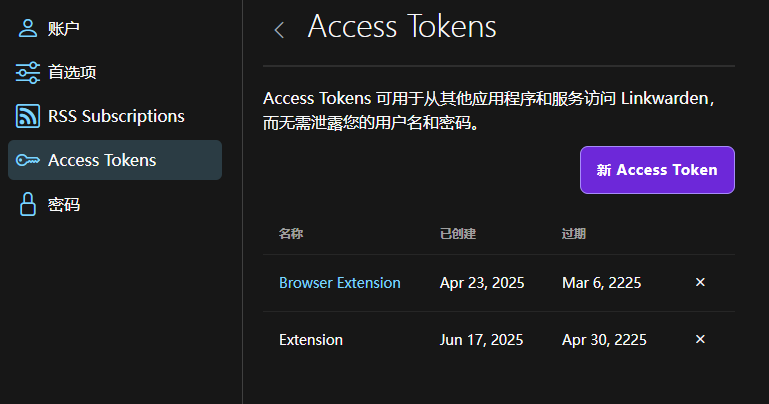Click the Mar 6, 2225 expiry date
Viewport: 769px width, 404px height.
tap(602, 283)
